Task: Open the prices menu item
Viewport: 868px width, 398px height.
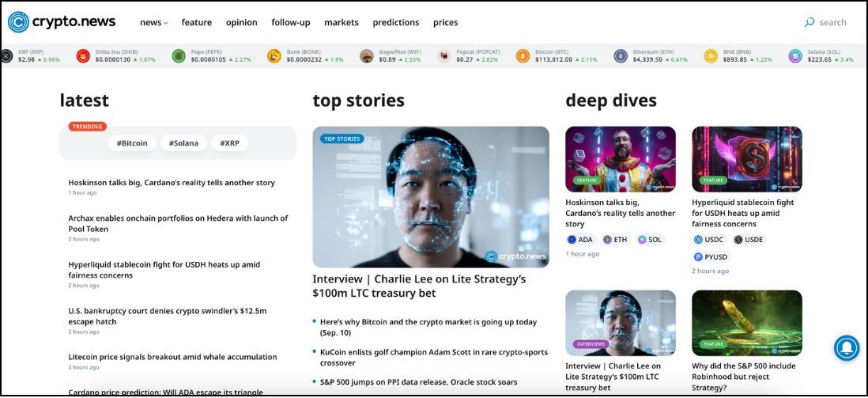Action: click(x=446, y=23)
